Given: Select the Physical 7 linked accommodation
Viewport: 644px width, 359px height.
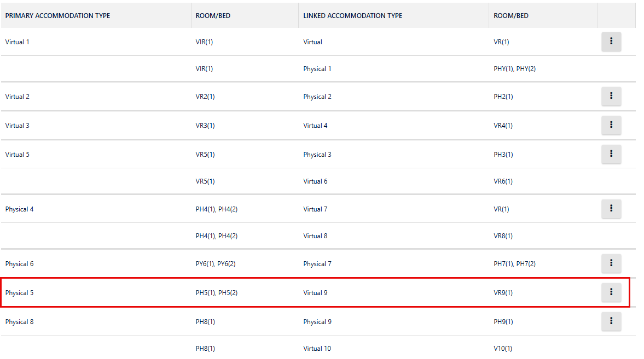Looking at the screenshot, I should [x=317, y=264].
